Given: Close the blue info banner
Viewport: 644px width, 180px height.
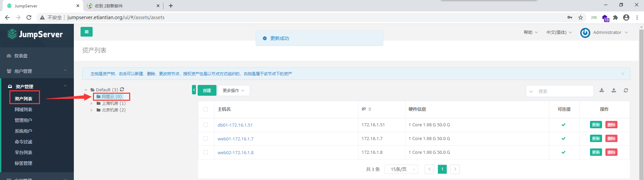Looking at the screenshot, I should pos(623,74).
